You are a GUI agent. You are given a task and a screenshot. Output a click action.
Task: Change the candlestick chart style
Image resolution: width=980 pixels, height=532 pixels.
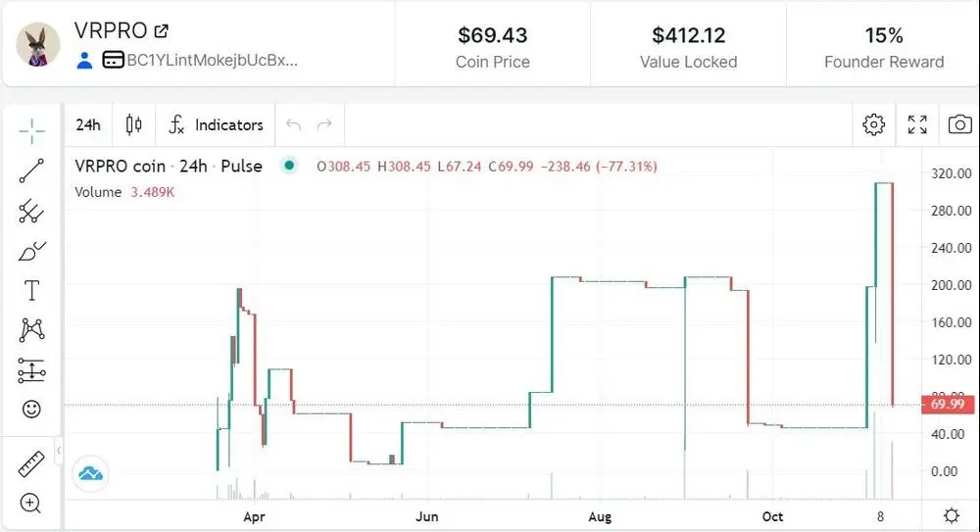134,124
